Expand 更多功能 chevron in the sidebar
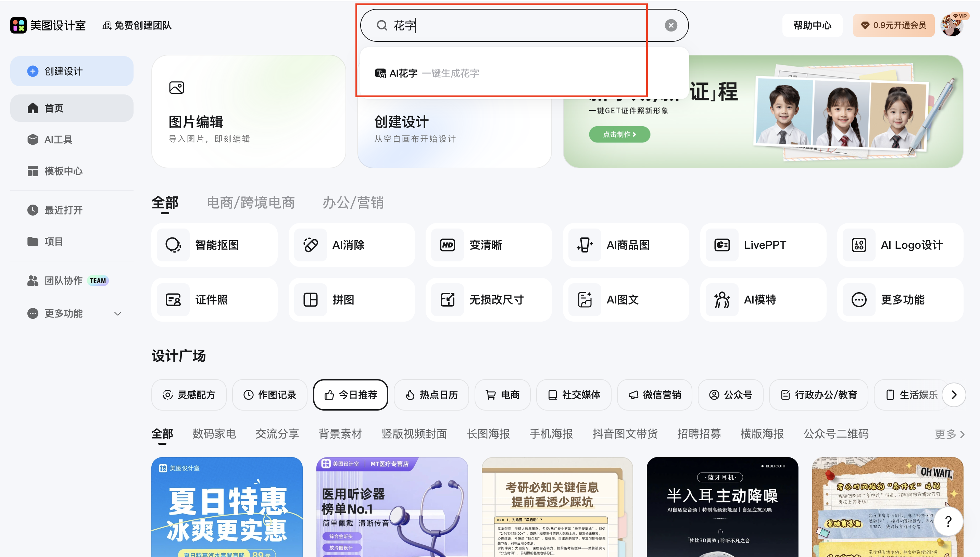The height and width of the screenshot is (557, 980). click(118, 313)
